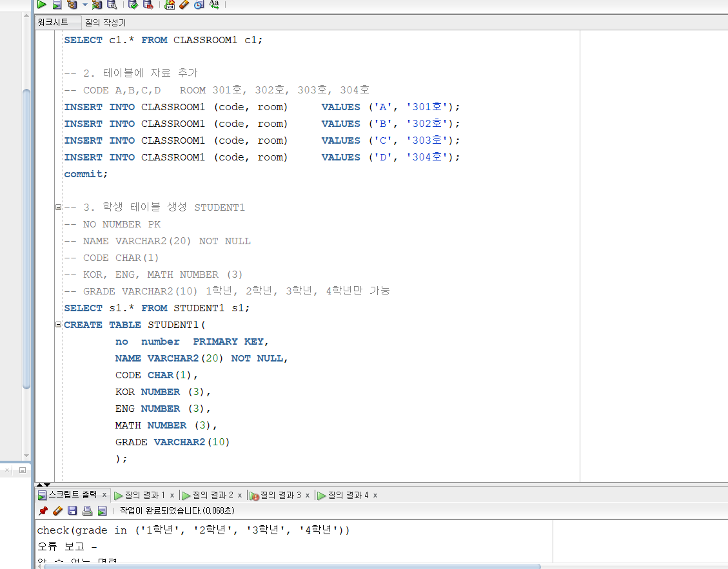Click the run script icon in output toolbar
Screen dimensions: 728x569
tap(102, 511)
